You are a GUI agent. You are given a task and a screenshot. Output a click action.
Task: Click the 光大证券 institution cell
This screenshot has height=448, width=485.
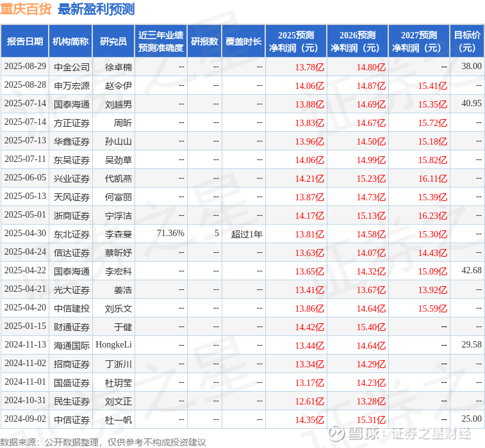click(72, 290)
